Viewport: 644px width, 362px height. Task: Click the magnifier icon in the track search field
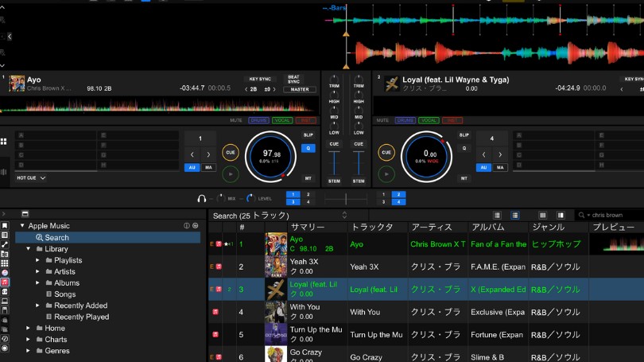[584, 215]
